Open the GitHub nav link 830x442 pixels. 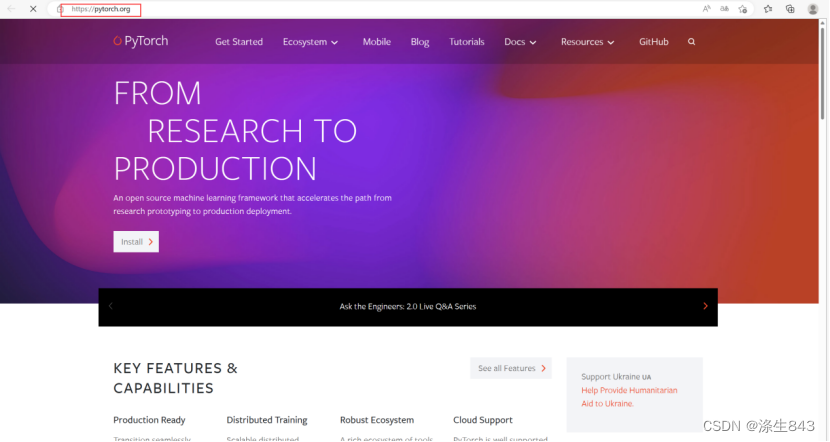pos(653,42)
